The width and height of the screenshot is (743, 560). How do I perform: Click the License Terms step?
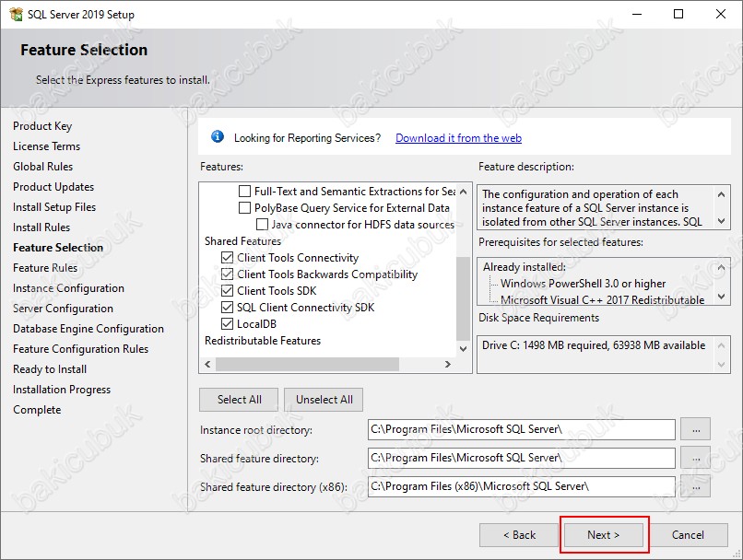click(46, 146)
